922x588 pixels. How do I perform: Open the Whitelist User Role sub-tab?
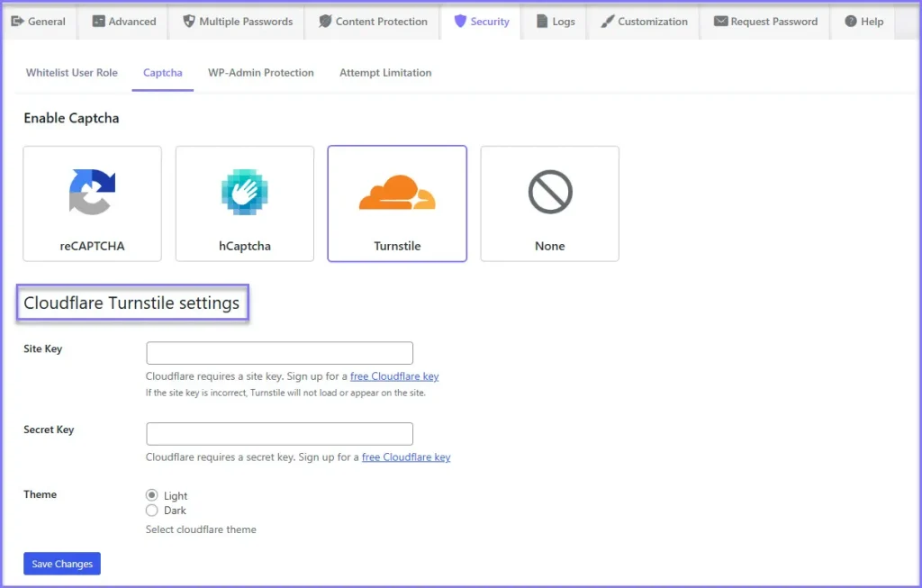pyautogui.click(x=71, y=73)
